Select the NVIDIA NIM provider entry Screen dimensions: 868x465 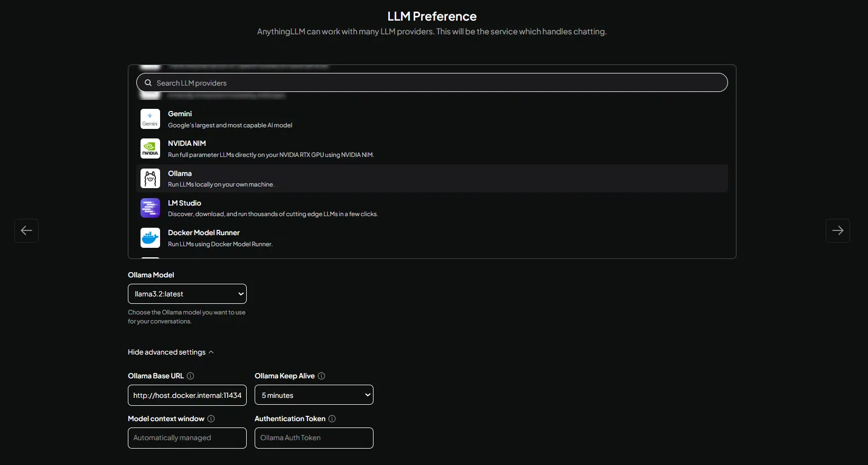pyautogui.click(x=432, y=148)
